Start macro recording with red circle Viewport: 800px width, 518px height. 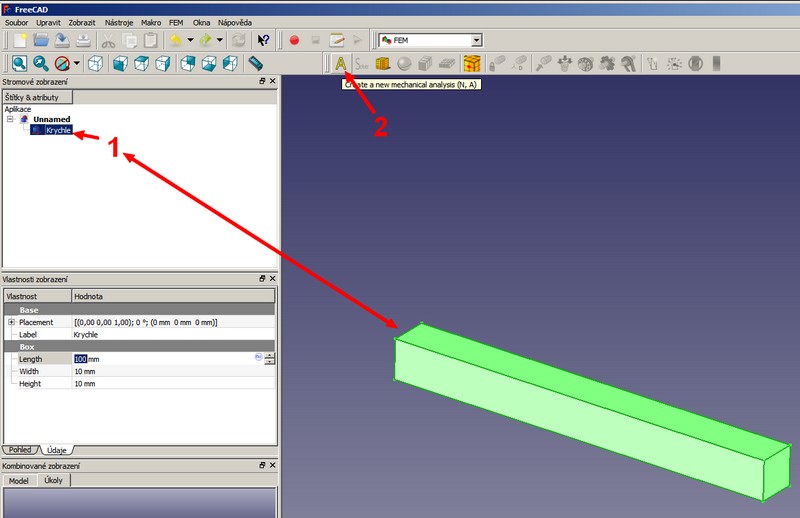[x=294, y=40]
